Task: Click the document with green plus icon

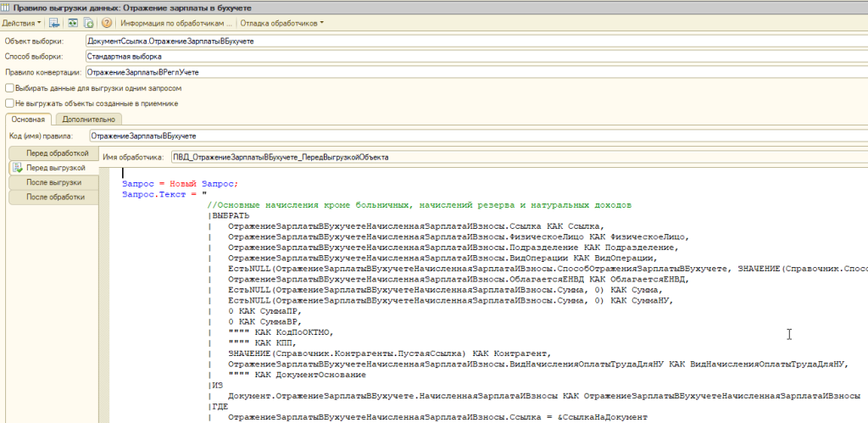Action: pos(88,23)
